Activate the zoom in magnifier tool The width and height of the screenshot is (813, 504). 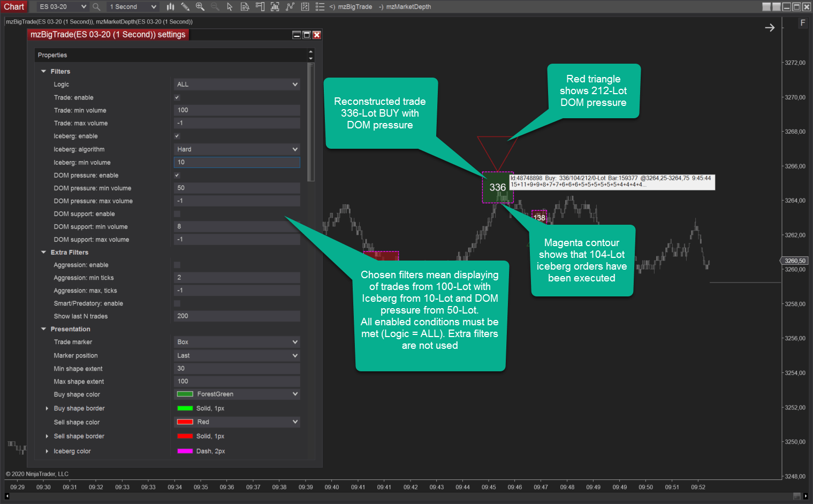coord(200,6)
